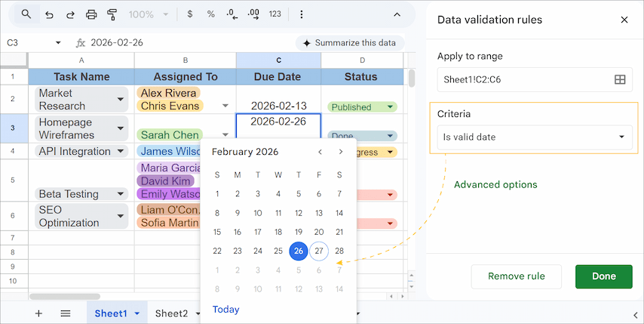644x324 pixels.
Task: Open the all sheets list icon
Action: 66,313
